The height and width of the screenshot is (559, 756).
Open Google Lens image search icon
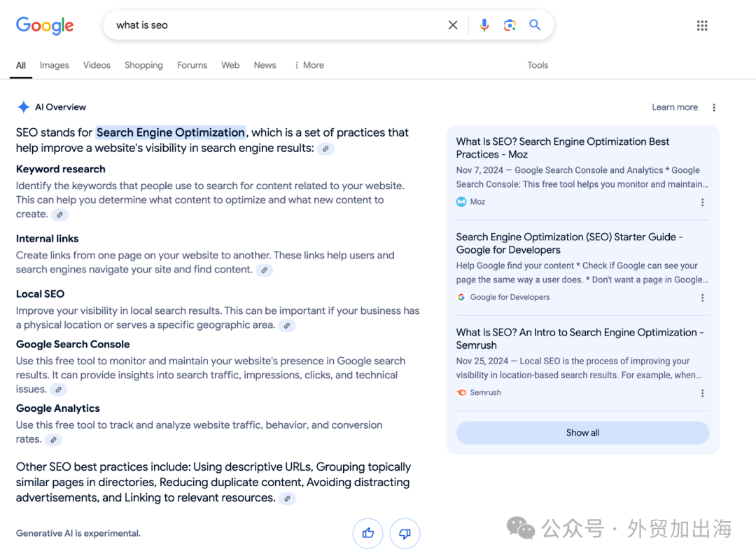510,25
